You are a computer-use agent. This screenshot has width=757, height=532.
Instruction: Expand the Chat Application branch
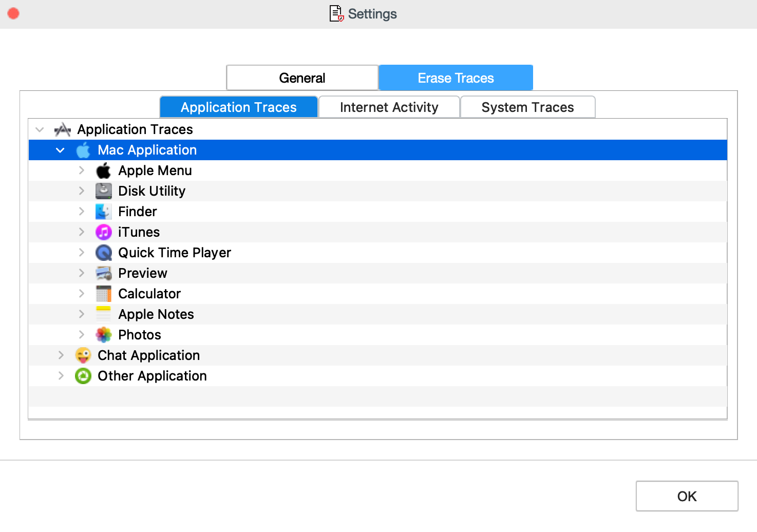pos(61,355)
